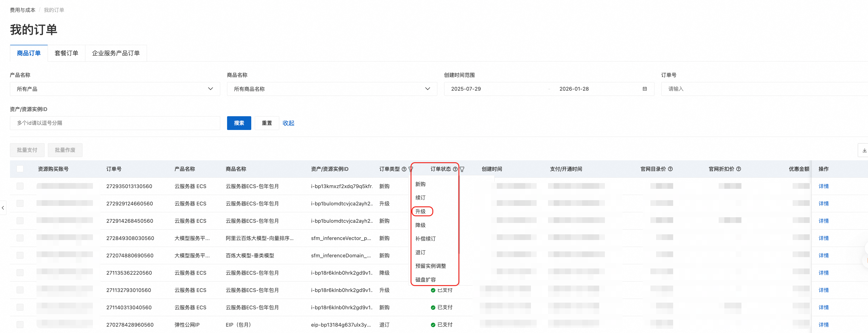Click product name 弹性公网IP
868x333 pixels.
[x=187, y=325]
